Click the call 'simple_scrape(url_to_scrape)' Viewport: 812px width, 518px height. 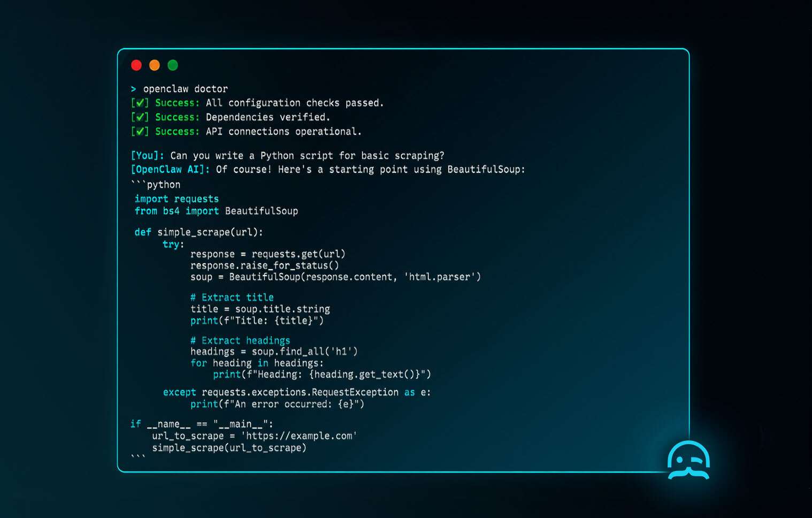tap(229, 448)
